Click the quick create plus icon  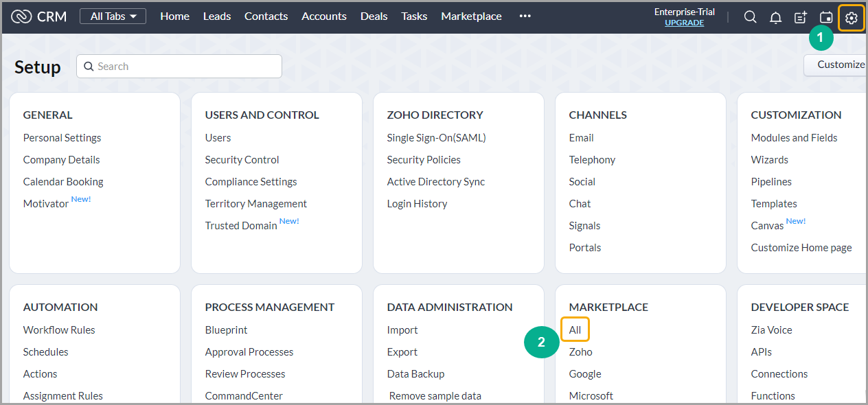[x=801, y=18]
